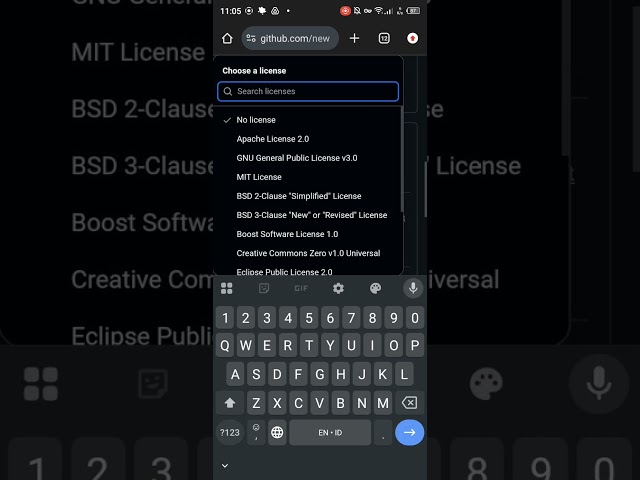Image resolution: width=640 pixels, height=480 pixels.
Task: Open keyboard apps grid icon
Action: click(227, 289)
